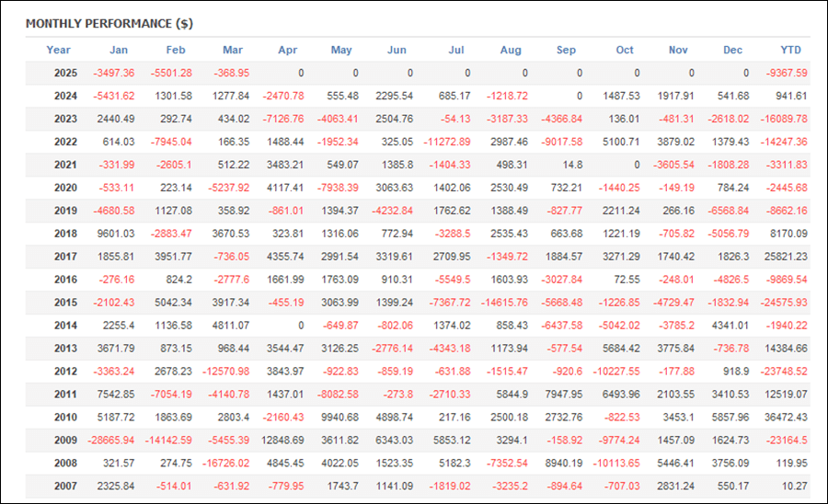
Task: Select the Aug column header
Action: (511, 51)
